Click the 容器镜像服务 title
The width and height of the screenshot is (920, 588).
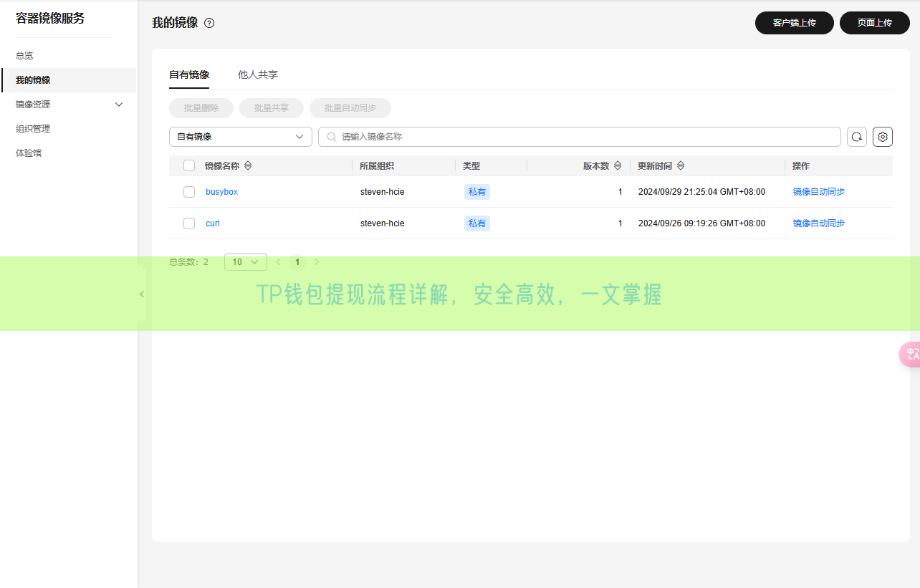[50, 19]
